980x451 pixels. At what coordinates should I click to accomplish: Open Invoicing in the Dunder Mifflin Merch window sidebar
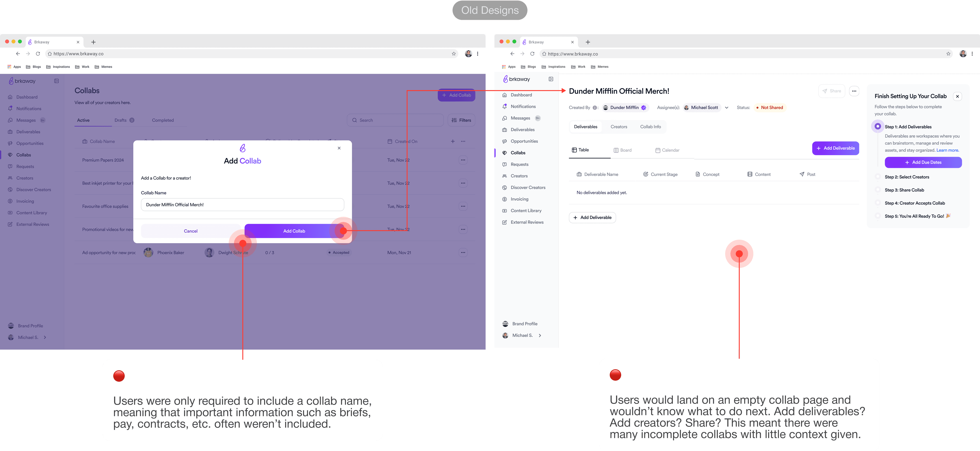click(516, 199)
